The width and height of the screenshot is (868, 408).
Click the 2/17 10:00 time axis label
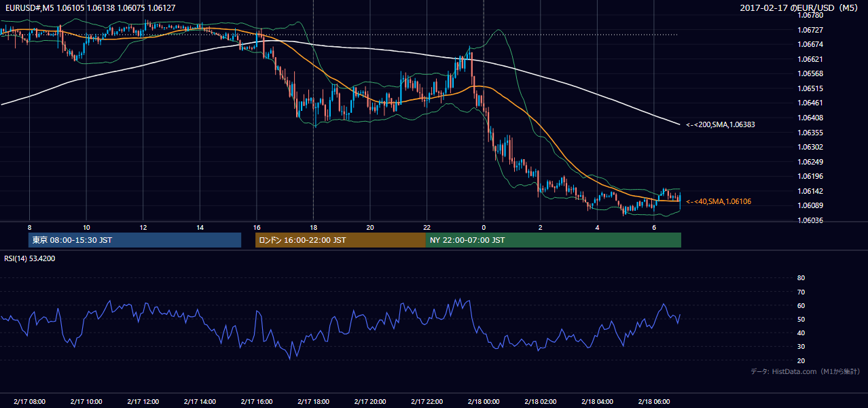tap(86, 401)
